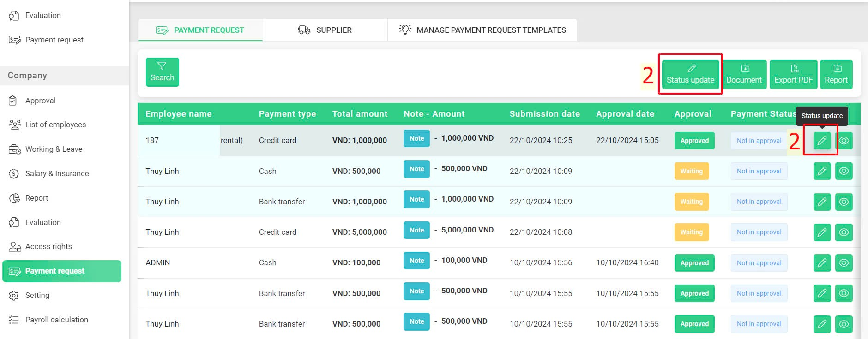Click Approved badge in ADMIN row

(x=694, y=263)
